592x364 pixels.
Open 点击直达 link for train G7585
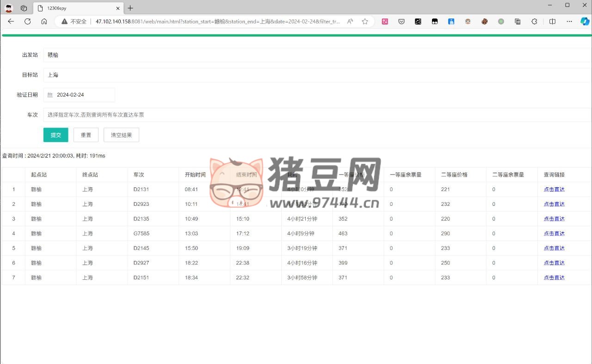tap(554, 234)
